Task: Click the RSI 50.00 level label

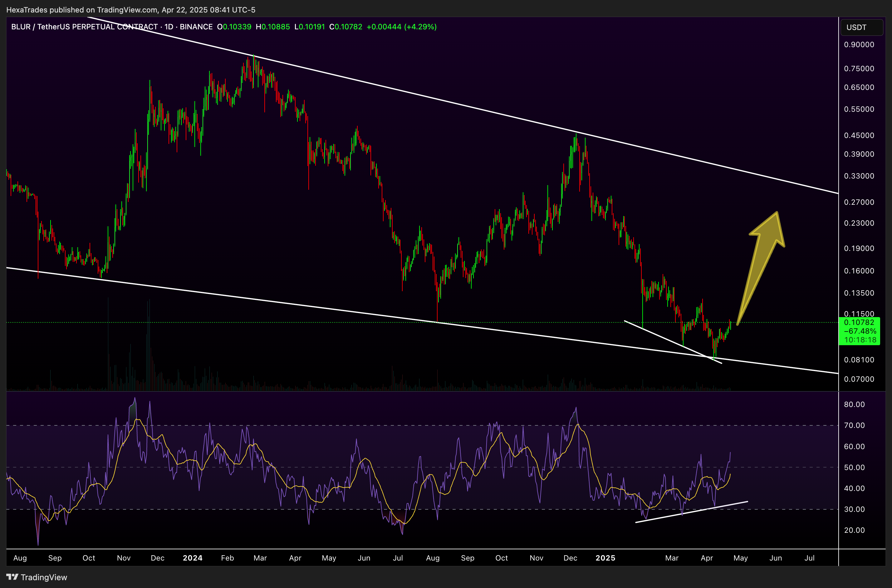Action: coord(855,468)
